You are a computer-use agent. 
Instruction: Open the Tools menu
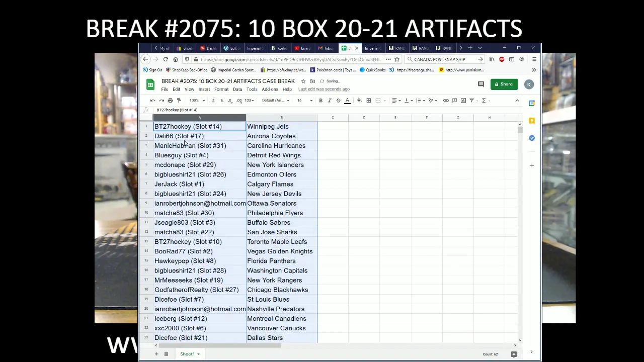(x=252, y=89)
